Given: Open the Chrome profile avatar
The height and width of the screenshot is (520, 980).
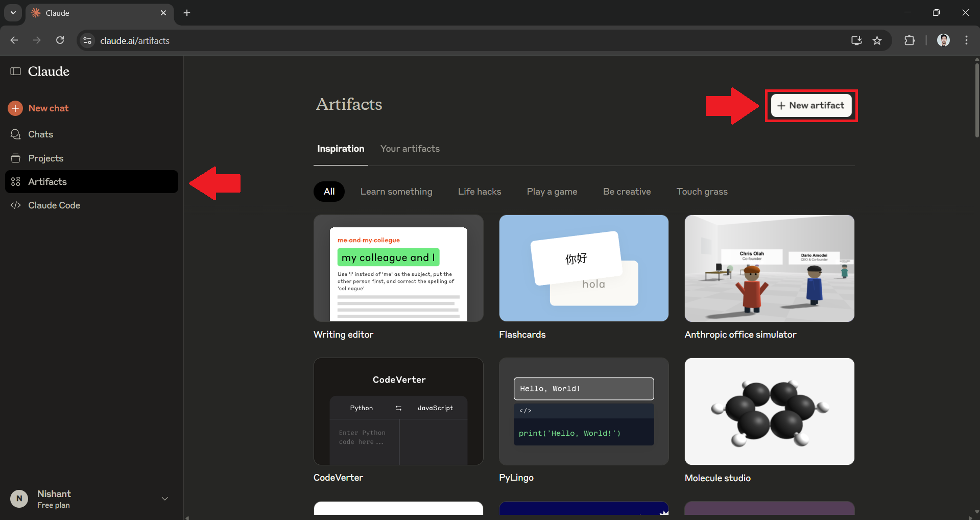Looking at the screenshot, I should click(x=943, y=40).
